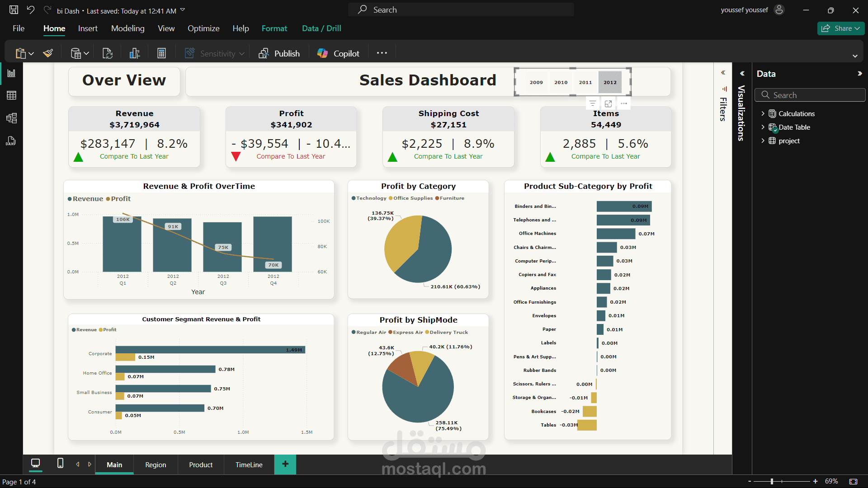This screenshot has width=868, height=488.
Task: Open the Model view icon
Action: (x=11, y=118)
